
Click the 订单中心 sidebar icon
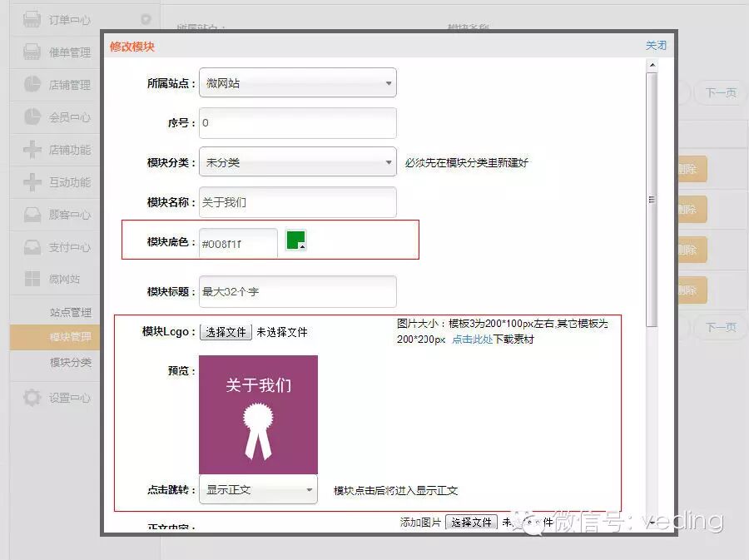click(32, 20)
